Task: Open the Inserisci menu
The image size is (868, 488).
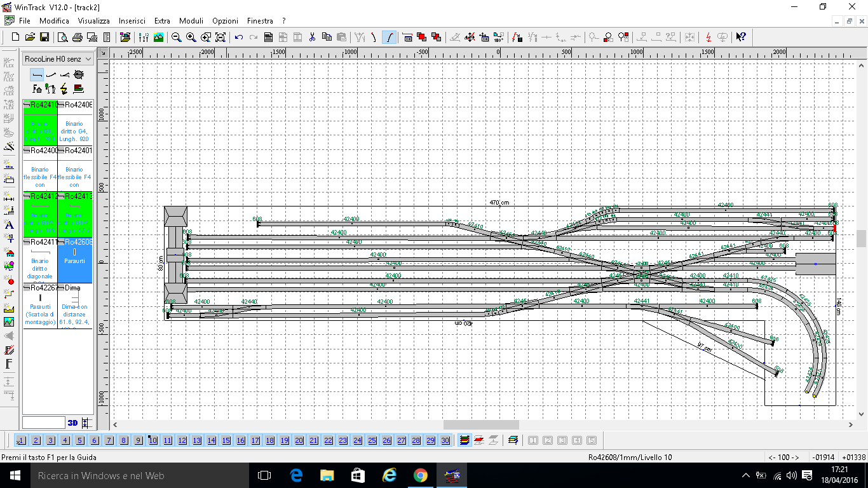Action: (132, 21)
